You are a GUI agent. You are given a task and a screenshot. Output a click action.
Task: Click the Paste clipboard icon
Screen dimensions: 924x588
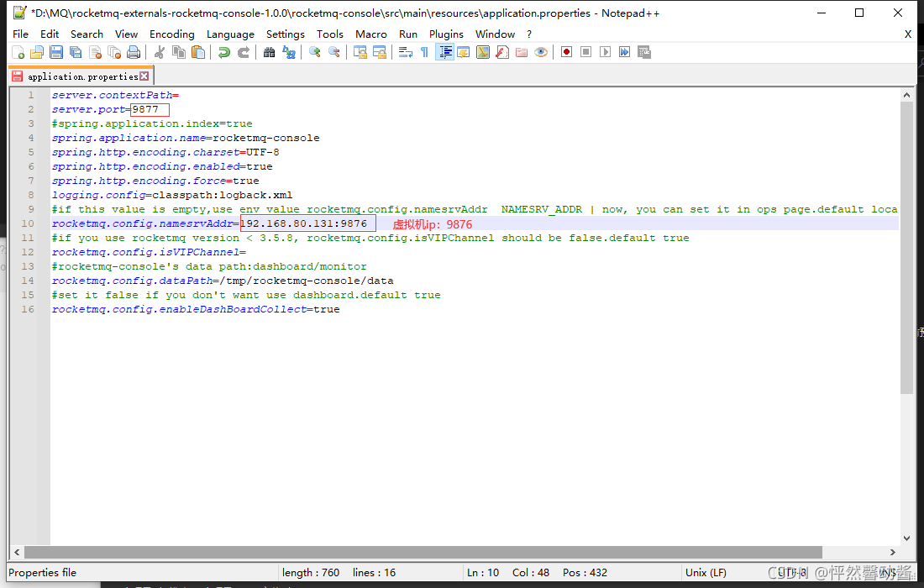click(x=198, y=52)
